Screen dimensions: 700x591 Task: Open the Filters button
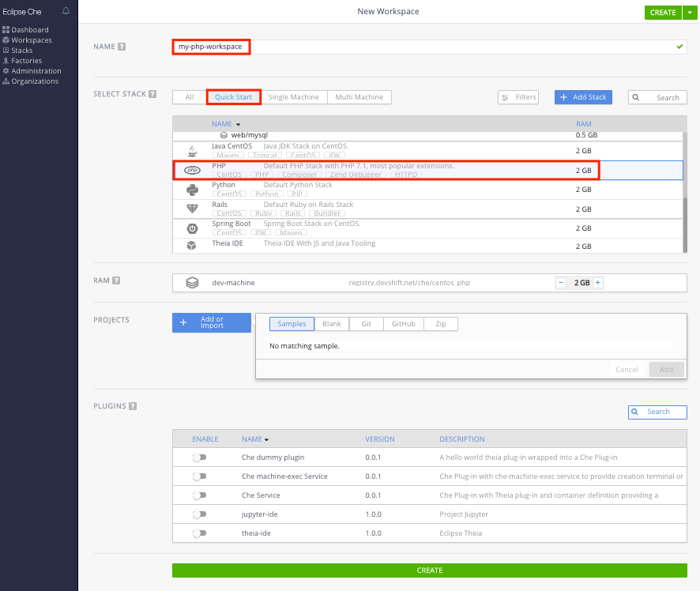[518, 97]
